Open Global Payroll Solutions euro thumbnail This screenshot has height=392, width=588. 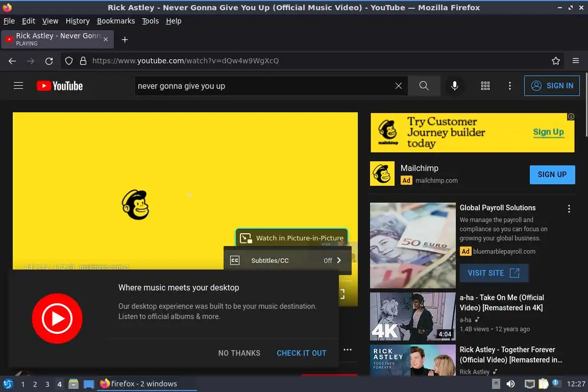[x=412, y=246]
